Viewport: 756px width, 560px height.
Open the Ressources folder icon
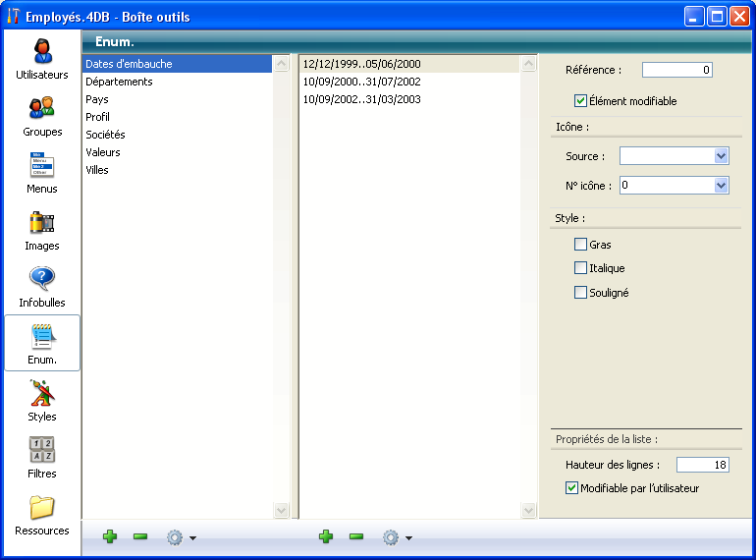42,514
